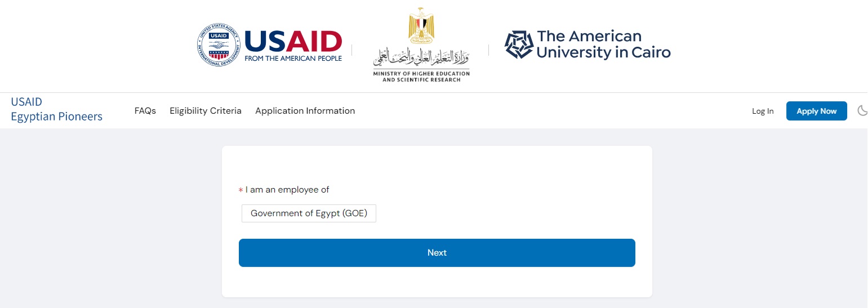Screen dimensions: 868x308
Task: Click the Arabic calligraphy ministry logo
Action: pos(421,56)
